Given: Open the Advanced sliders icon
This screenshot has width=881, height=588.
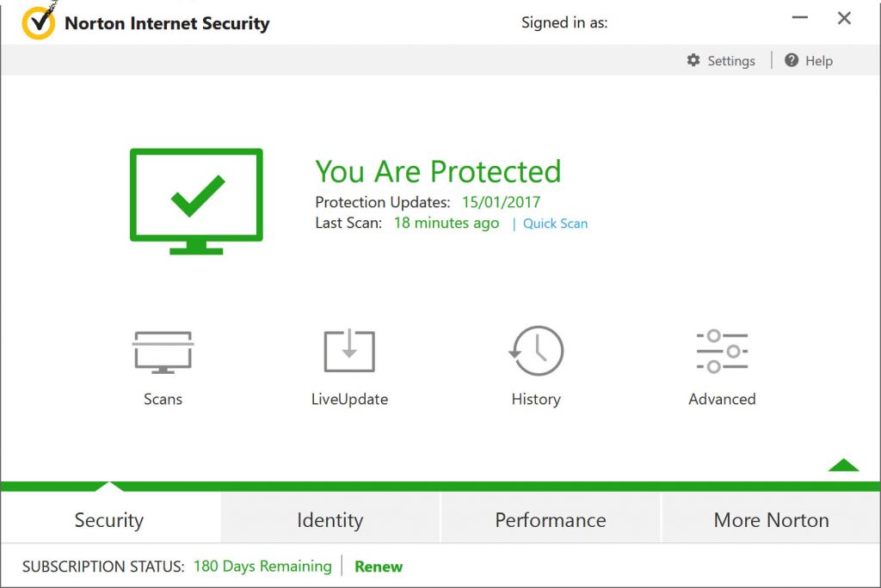Looking at the screenshot, I should [722, 351].
